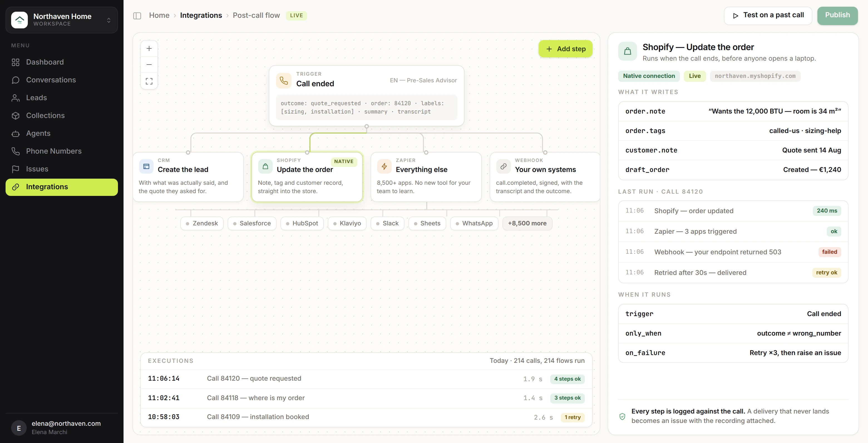
Task: Select the Zapier Everything else step
Action: click(x=426, y=177)
